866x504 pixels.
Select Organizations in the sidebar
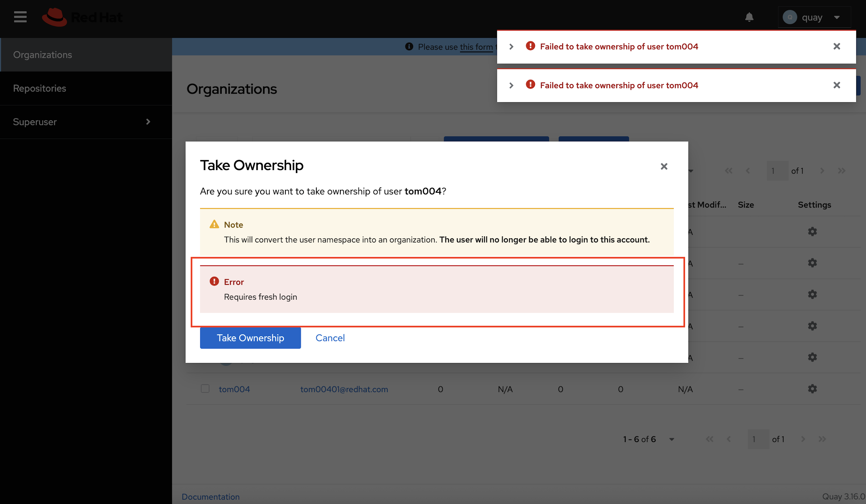(42, 55)
